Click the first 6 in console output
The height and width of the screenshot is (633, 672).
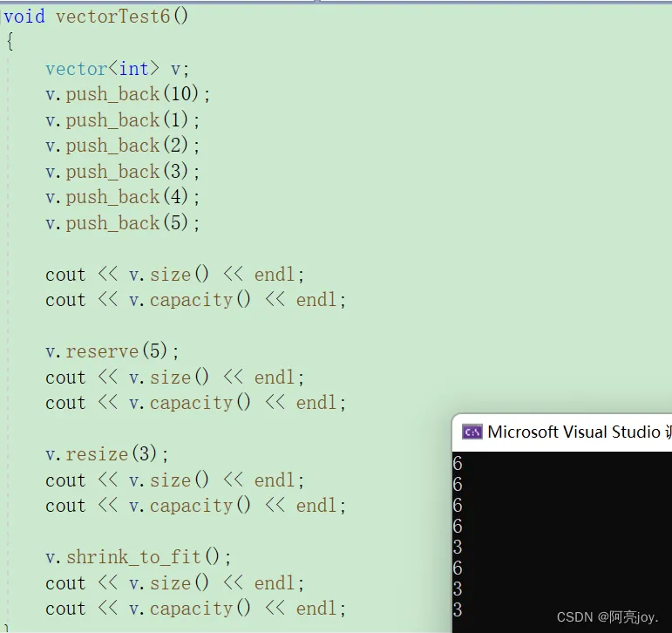click(x=458, y=464)
